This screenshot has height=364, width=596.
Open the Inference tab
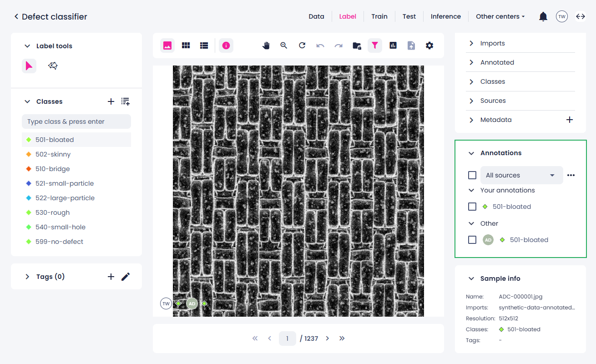pos(446,16)
